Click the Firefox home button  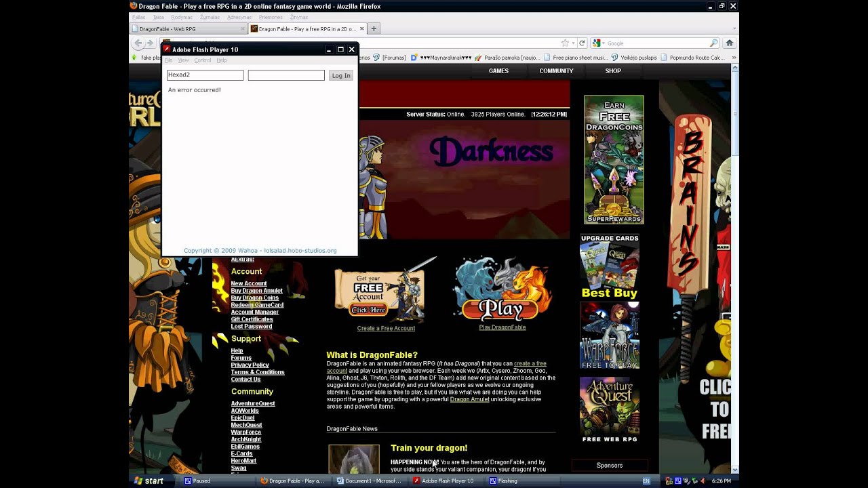730,43
